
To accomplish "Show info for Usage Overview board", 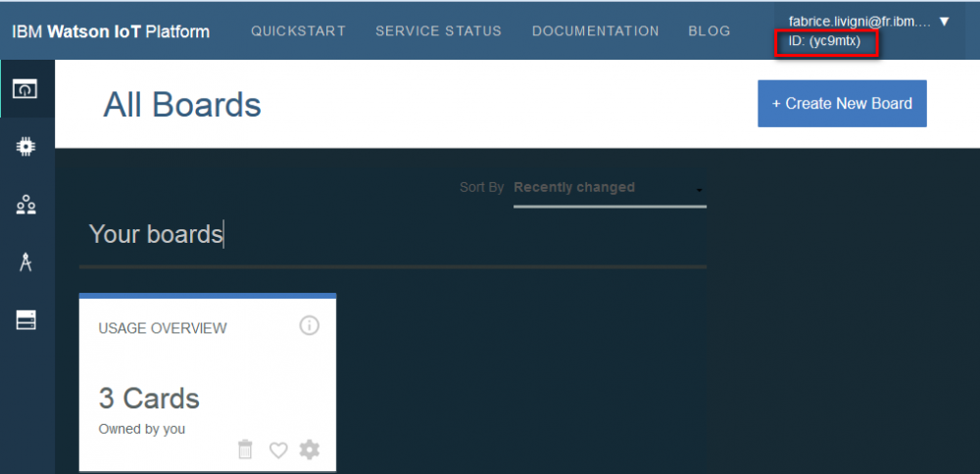I will (x=310, y=325).
